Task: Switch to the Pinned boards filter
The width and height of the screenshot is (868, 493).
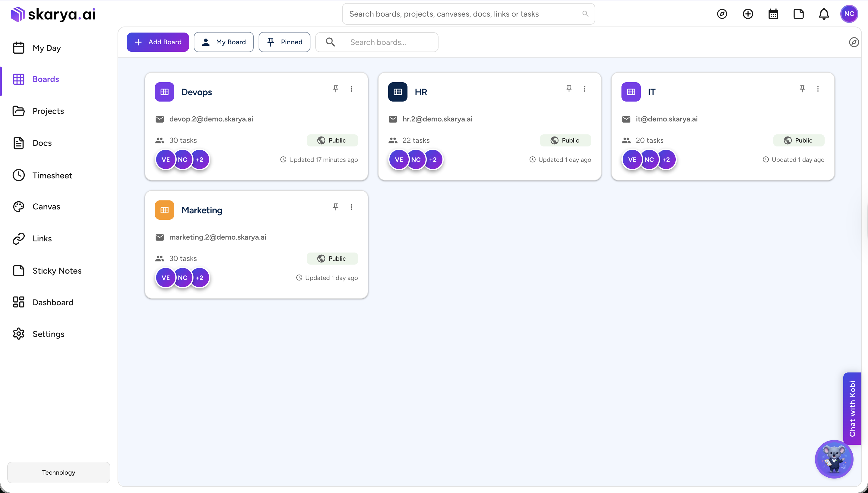Action: pos(285,42)
